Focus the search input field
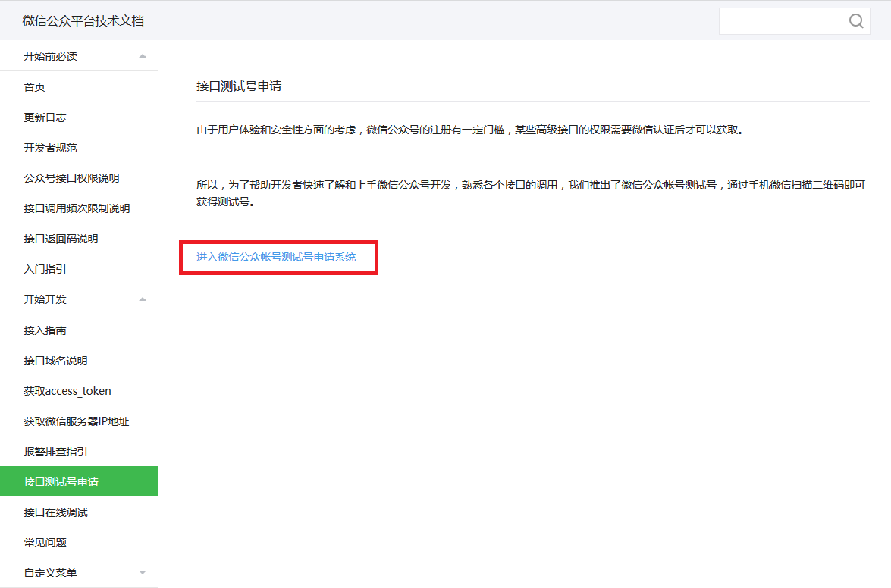Viewport: 891px width, 588px height. coord(794,21)
